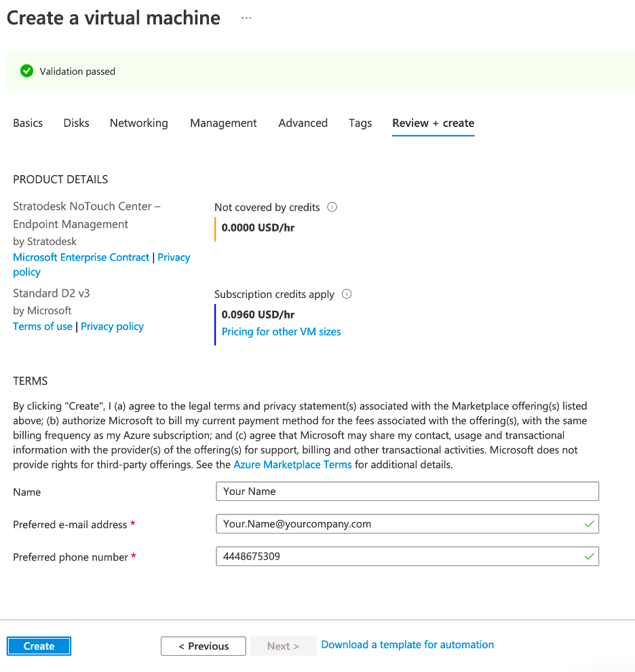
Task: Open info icon next to Not covered by credits
Action: coord(332,208)
